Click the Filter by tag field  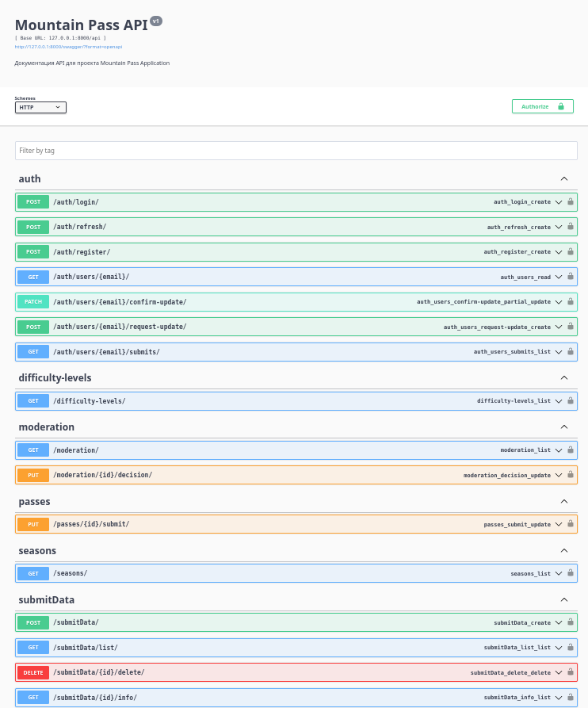click(x=296, y=151)
